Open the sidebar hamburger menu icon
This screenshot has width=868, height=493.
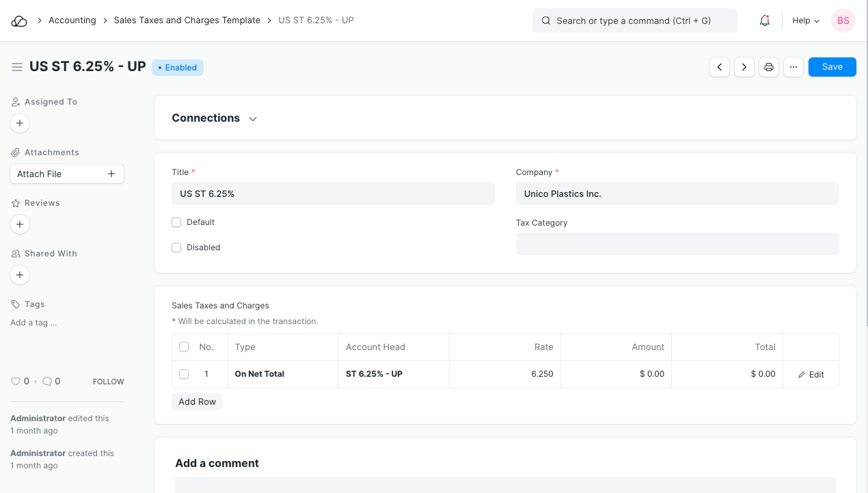click(17, 67)
